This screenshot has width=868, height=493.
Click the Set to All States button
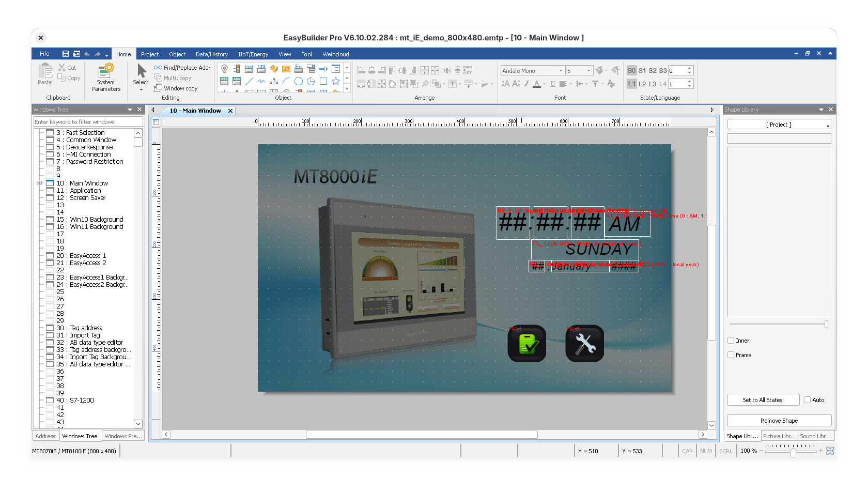click(x=762, y=400)
